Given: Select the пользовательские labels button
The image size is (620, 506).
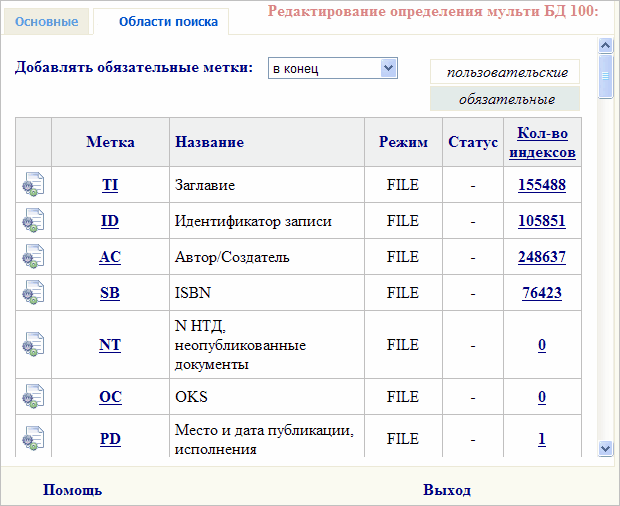Looking at the screenshot, I should point(505,72).
